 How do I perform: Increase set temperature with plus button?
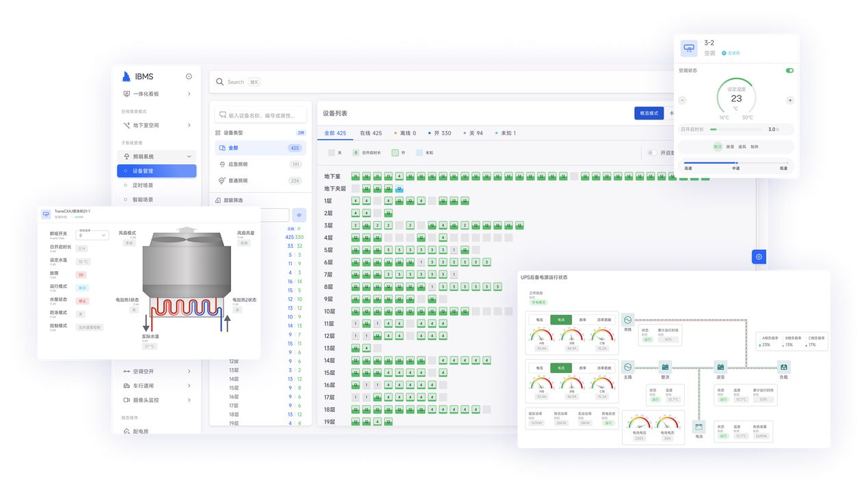[x=790, y=100]
